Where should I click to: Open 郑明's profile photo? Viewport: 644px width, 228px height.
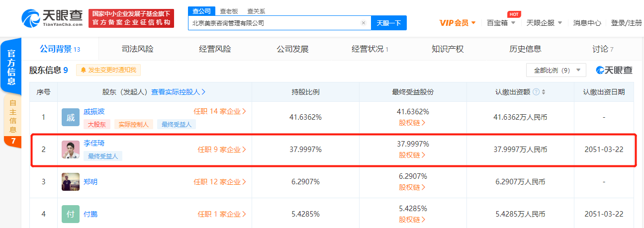(70, 181)
